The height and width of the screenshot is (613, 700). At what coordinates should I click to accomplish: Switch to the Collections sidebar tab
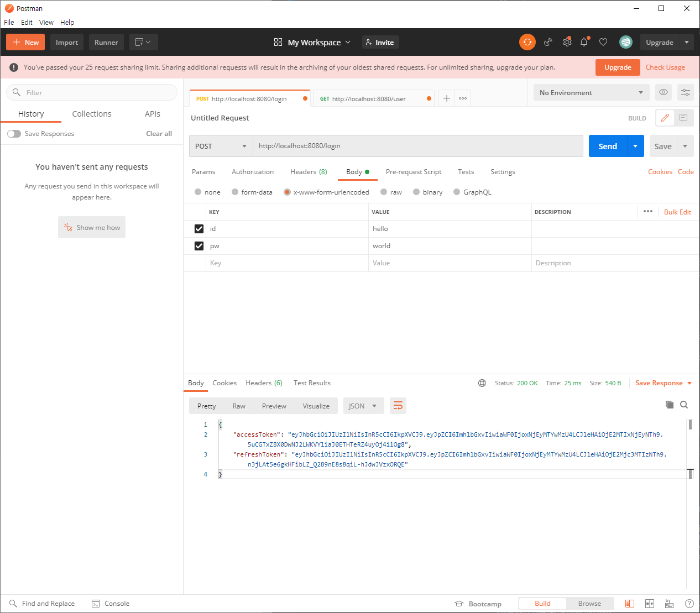click(x=92, y=114)
